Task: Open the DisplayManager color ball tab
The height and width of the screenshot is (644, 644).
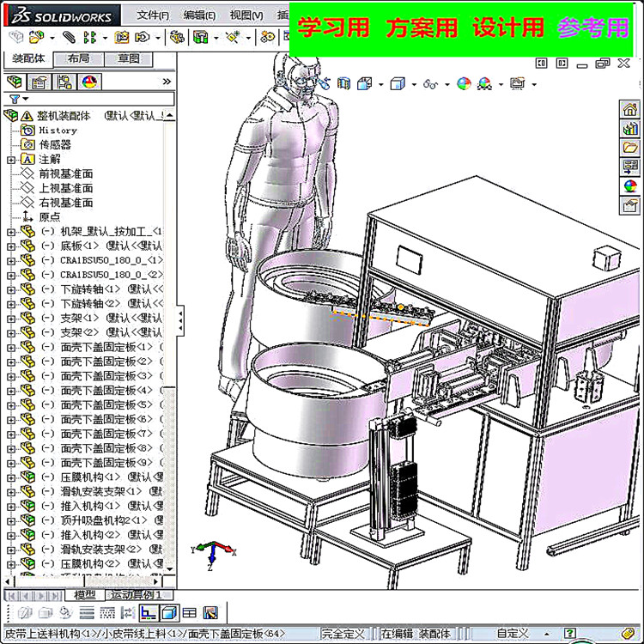Action: pos(89,82)
